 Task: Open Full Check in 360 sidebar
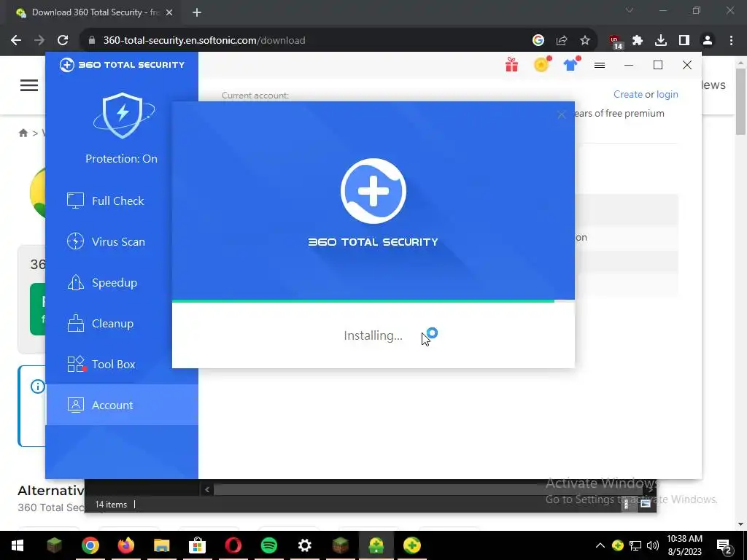tap(122, 201)
